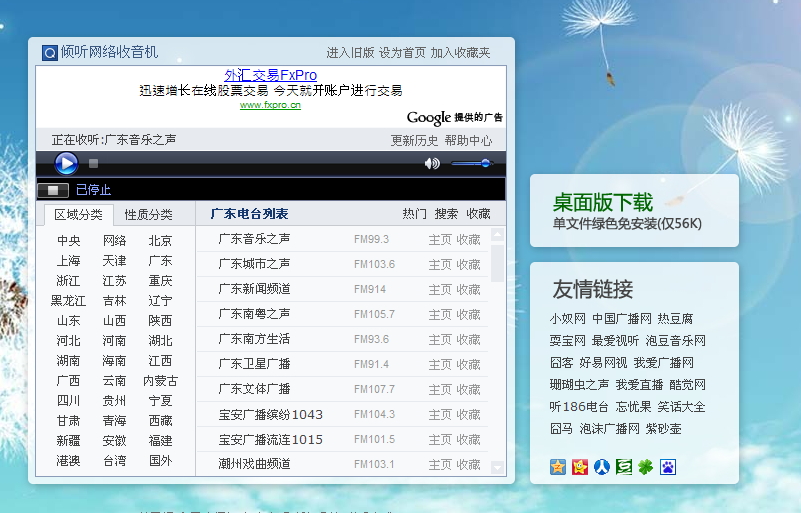Select the 区域分类 tab

78,214
